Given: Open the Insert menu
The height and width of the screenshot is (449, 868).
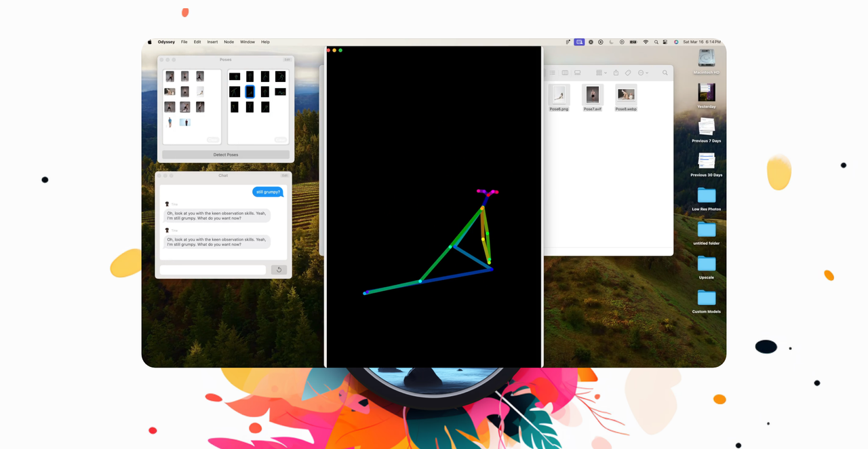Looking at the screenshot, I should pyautogui.click(x=212, y=42).
